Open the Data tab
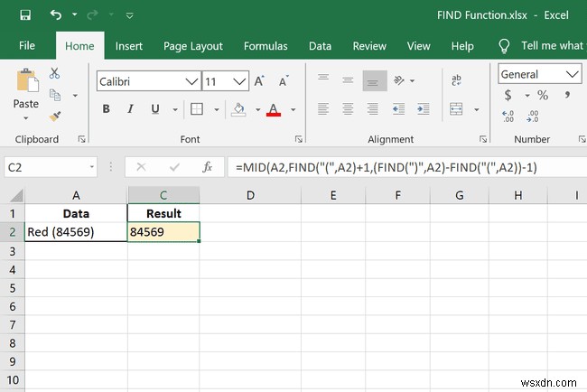This screenshot has width=587, height=392. pyautogui.click(x=320, y=46)
